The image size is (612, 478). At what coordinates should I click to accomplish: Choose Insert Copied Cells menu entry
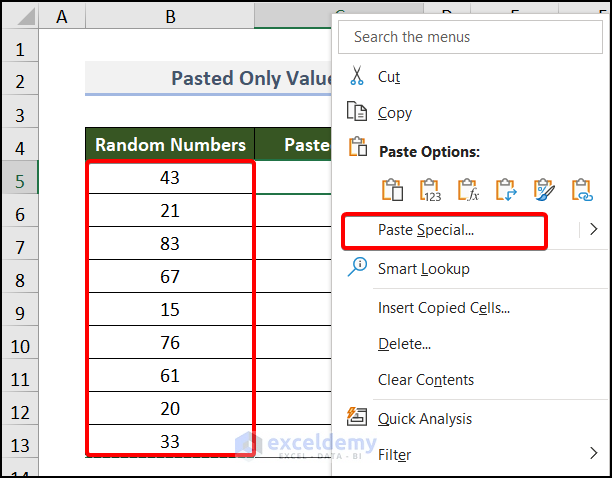click(444, 308)
